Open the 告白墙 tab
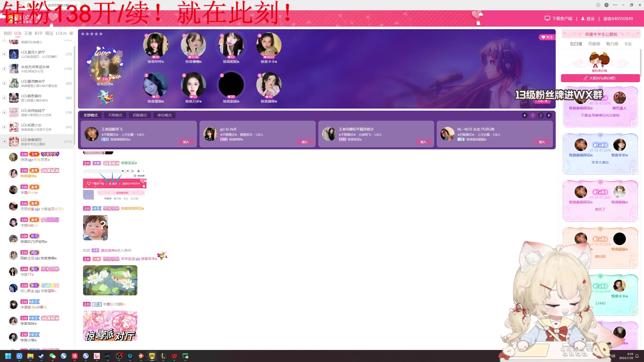Viewport: 644px width, 362px height. [x=576, y=44]
